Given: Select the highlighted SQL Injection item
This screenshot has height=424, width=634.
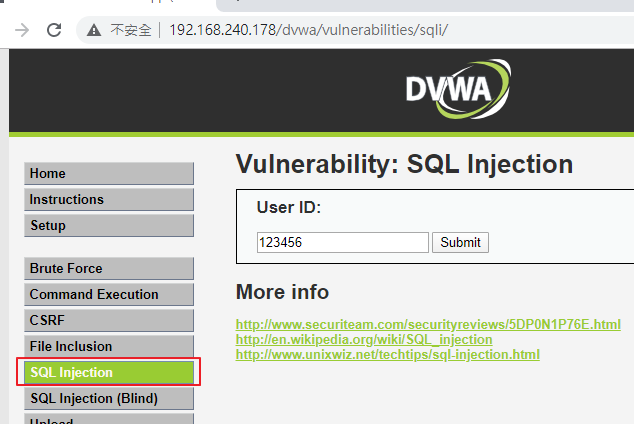Looking at the screenshot, I should [x=109, y=372].
